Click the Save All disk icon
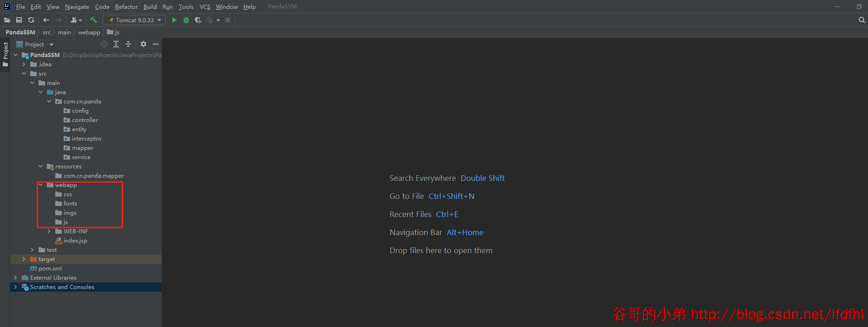The height and width of the screenshot is (327, 868). pyautogui.click(x=19, y=20)
